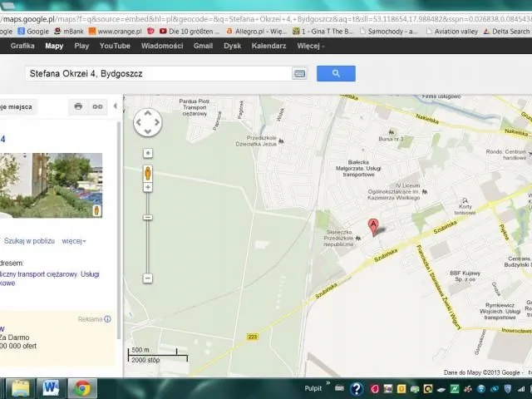Pan the map up with the compass arrow

pos(148,113)
